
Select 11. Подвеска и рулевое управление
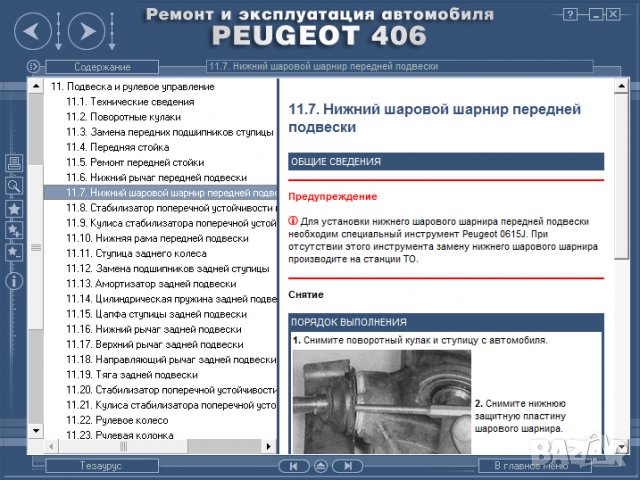click(x=133, y=87)
